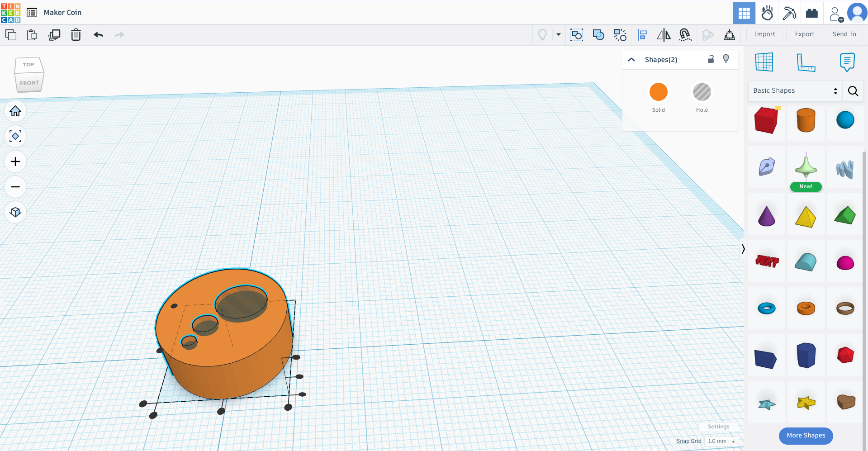Viewport: 868px width, 451px height.
Task: Pick the orange Cylinder shape
Action: click(806, 120)
